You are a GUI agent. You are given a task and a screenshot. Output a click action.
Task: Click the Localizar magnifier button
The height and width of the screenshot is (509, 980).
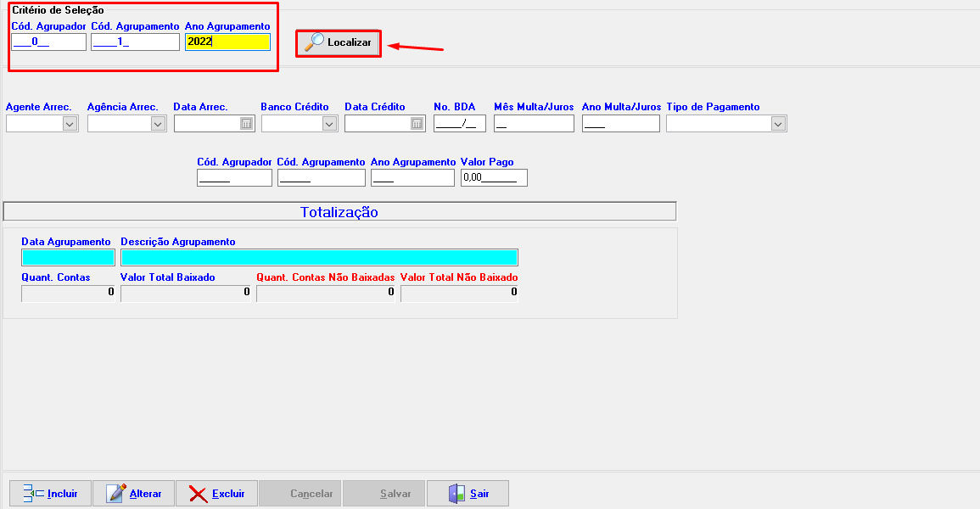pyautogui.click(x=339, y=43)
